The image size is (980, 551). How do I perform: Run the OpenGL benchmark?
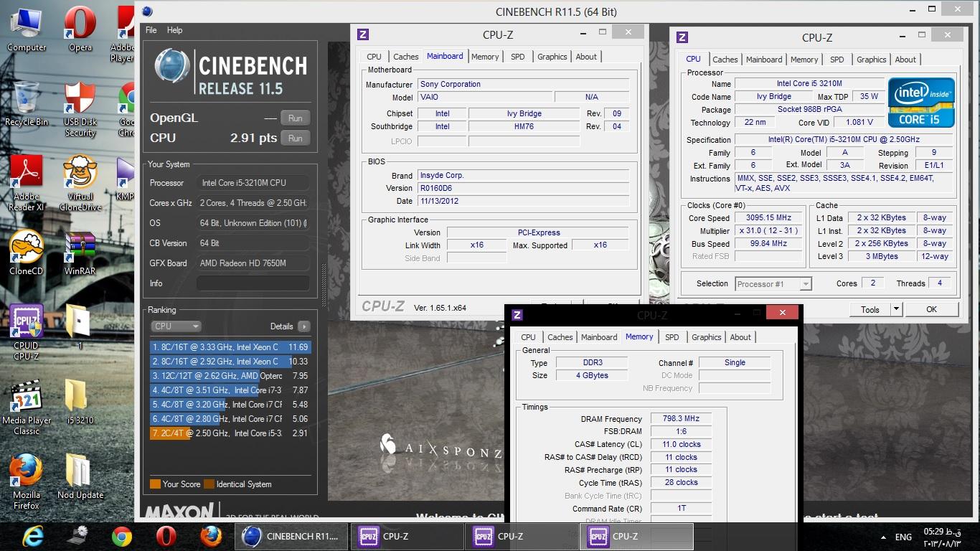[296, 118]
